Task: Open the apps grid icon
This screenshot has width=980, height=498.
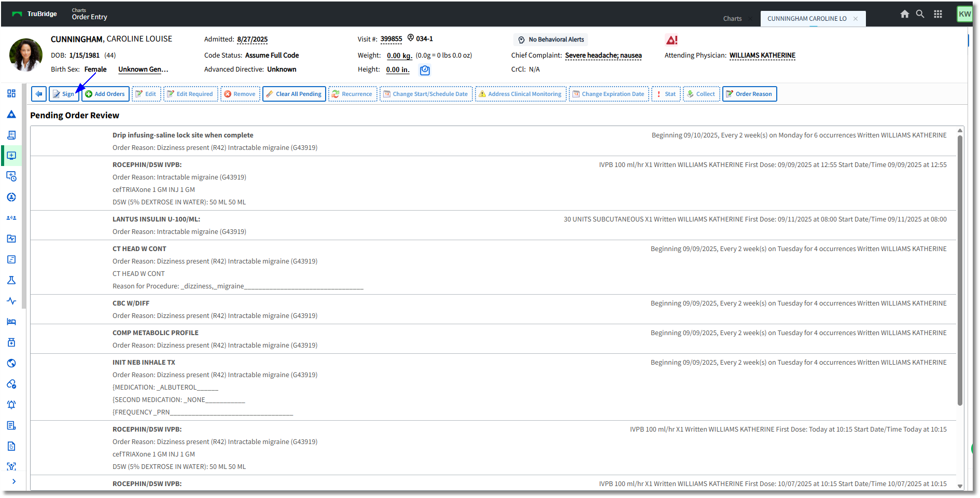Action: pyautogui.click(x=938, y=14)
